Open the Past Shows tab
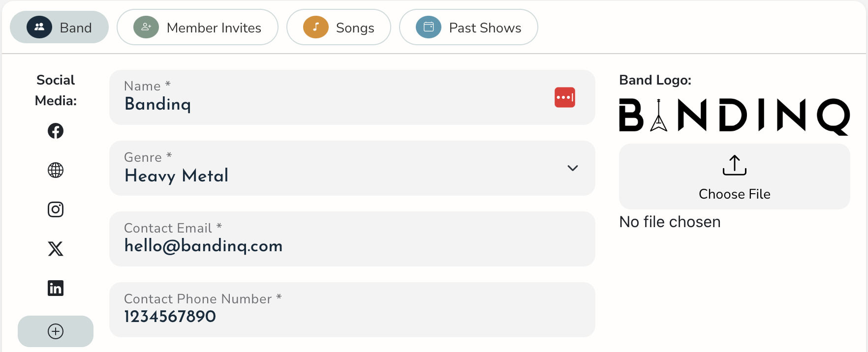868x352 pixels. pyautogui.click(x=468, y=28)
